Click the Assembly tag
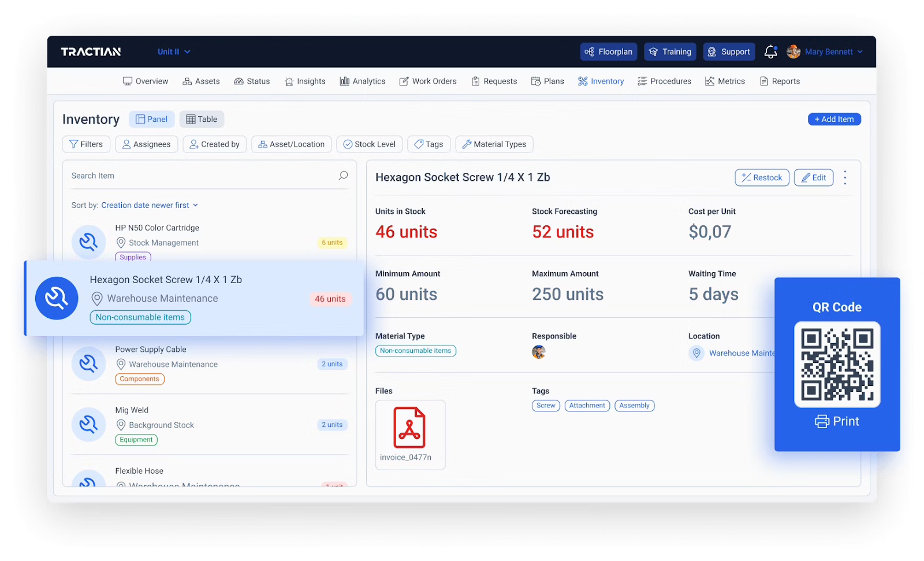Screen dimensions: 924x561 pos(634,406)
